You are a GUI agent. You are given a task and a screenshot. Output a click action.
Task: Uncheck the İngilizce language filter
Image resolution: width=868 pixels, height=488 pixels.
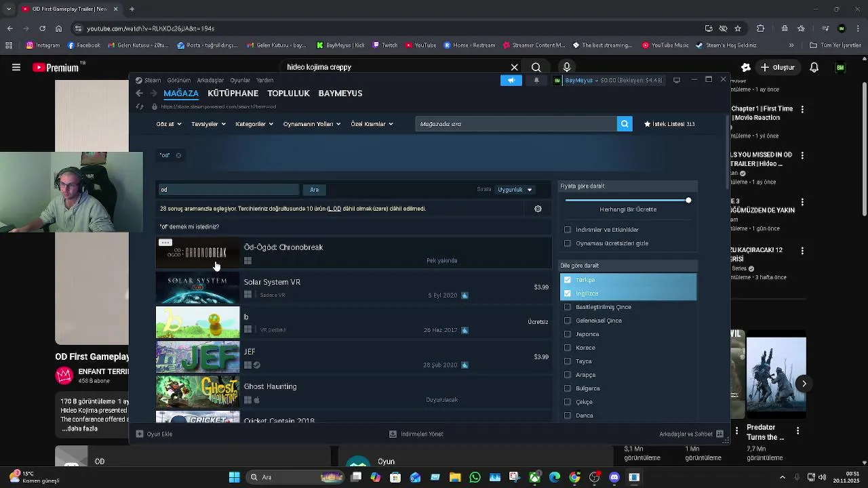568,293
